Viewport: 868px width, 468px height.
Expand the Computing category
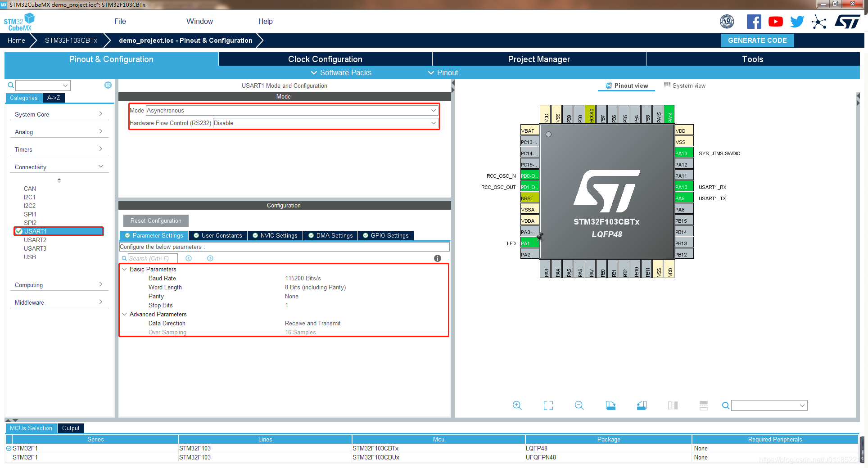pyautogui.click(x=59, y=285)
